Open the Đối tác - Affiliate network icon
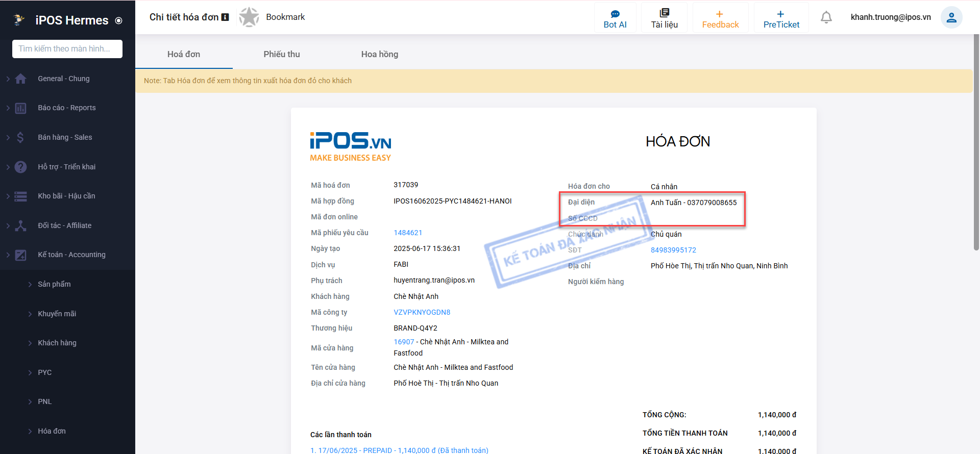Image resolution: width=980 pixels, height=454 pixels. coord(20,225)
